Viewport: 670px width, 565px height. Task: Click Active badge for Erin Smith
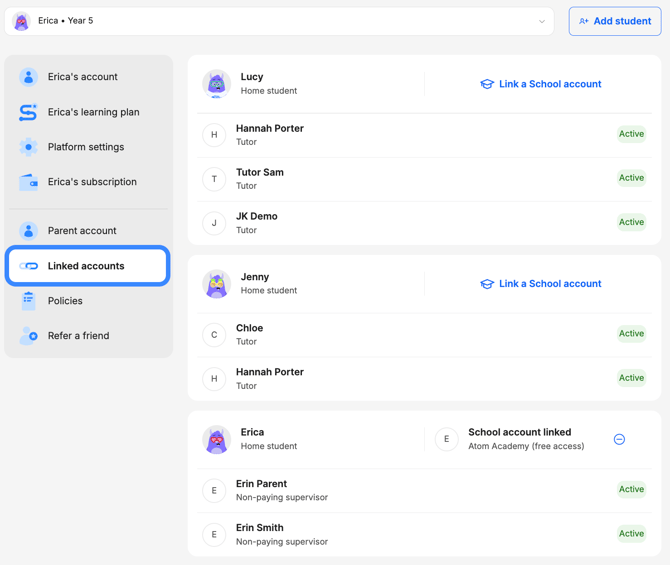[632, 533]
